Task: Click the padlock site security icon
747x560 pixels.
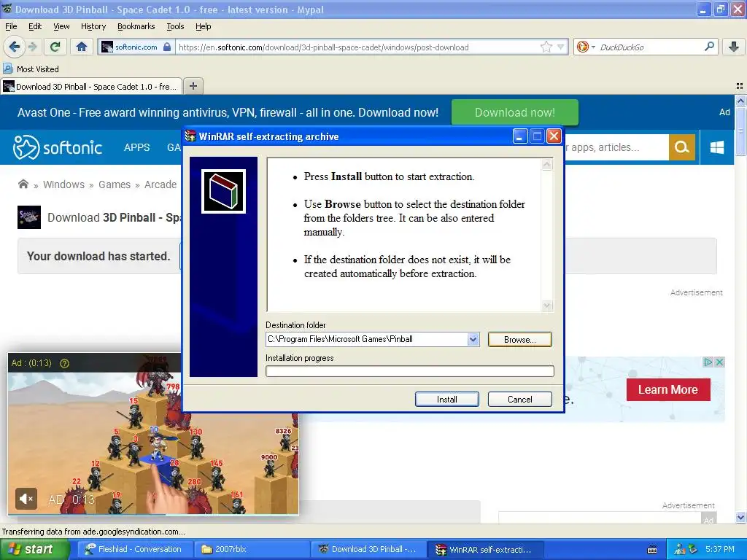Action: pyautogui.click(x=167, y=47)
